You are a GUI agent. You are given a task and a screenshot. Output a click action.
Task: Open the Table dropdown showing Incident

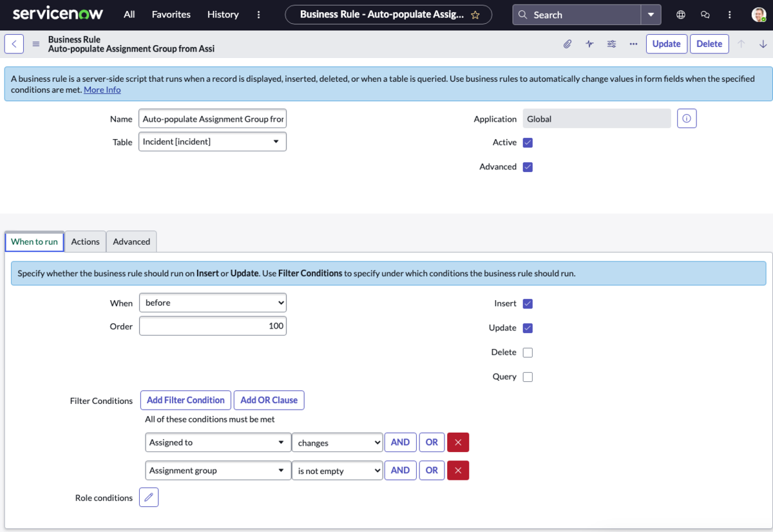click(x=213, y=142)
